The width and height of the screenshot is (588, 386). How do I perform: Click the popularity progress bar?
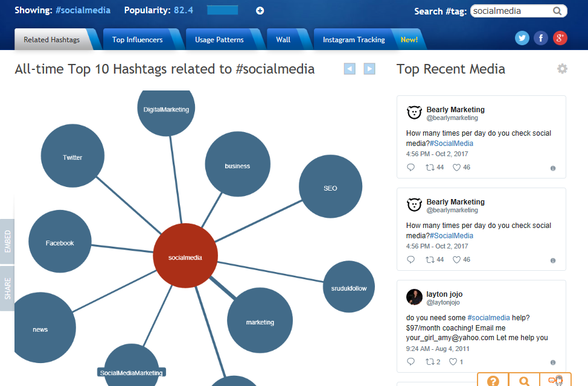[x=222, y=10]
